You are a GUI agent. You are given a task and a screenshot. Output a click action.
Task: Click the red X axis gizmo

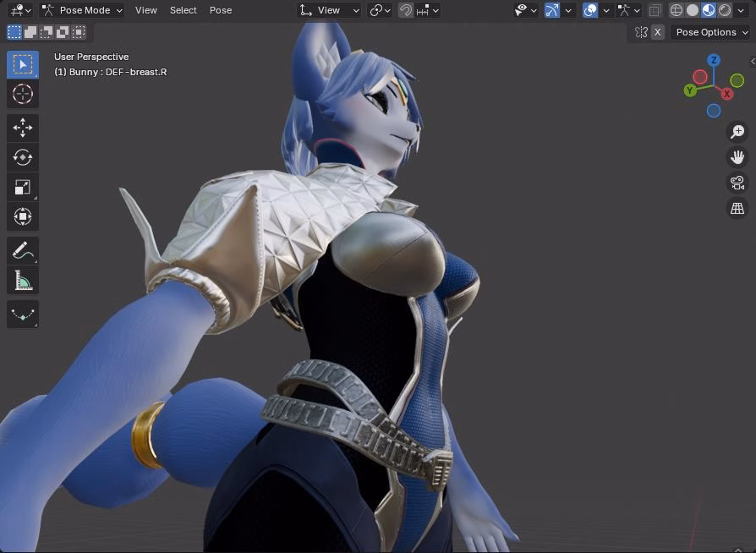pos(726,94)
